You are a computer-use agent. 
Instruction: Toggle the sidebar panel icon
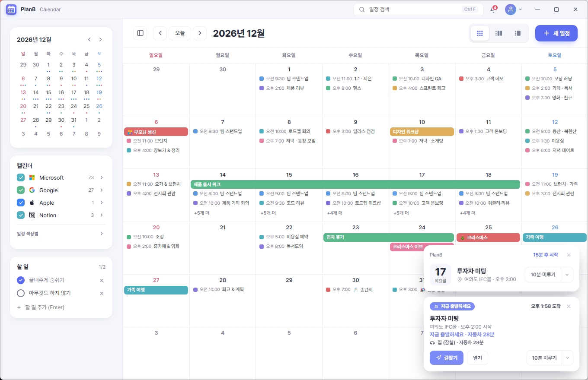(140, 33)
